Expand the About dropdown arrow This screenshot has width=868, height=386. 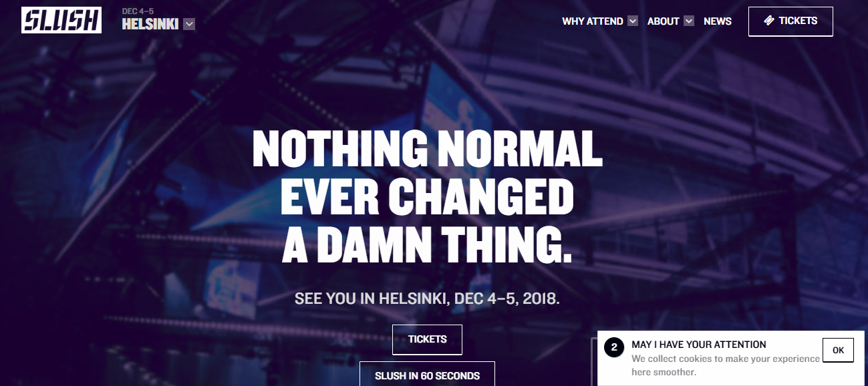point(689,21)
